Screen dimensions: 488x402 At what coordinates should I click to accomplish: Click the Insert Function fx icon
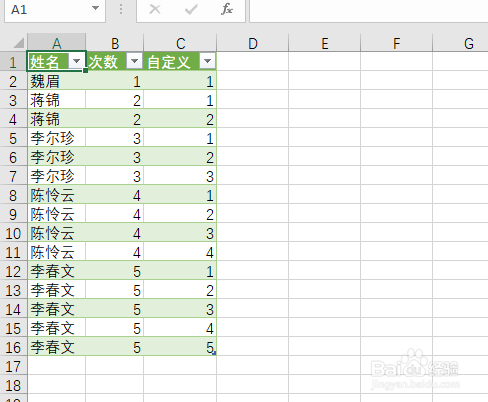click(x=227, y=9)
